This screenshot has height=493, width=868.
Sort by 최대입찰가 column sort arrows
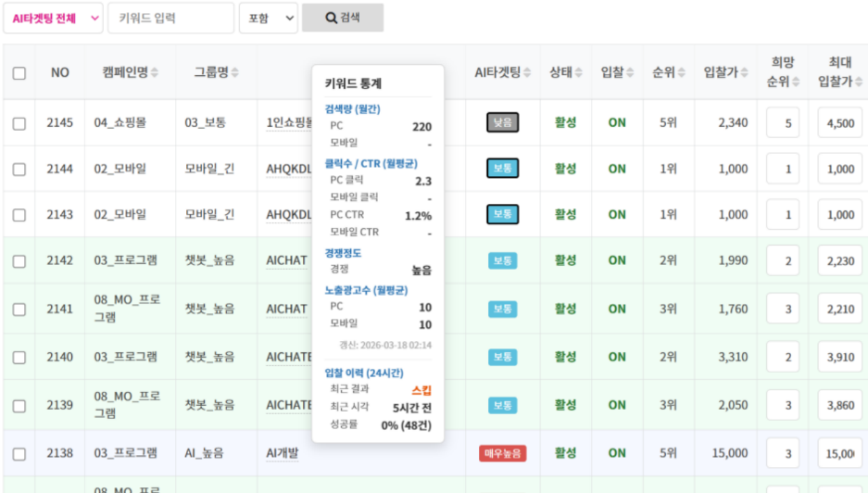(x=859, y=82)
